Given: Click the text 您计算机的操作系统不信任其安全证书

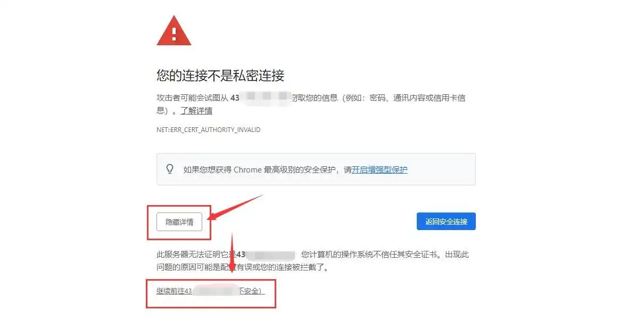Looking at the screenshot, I should 369,255.
